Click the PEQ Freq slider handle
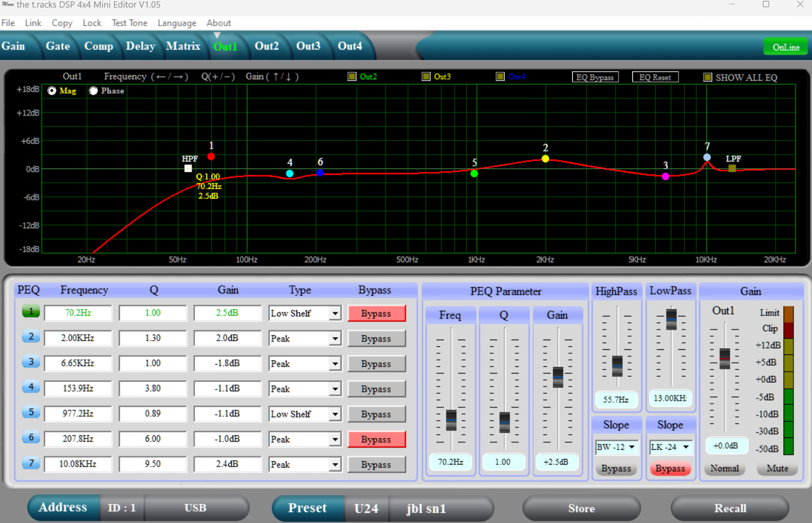 pyautogui.click(x=451, y=420)
